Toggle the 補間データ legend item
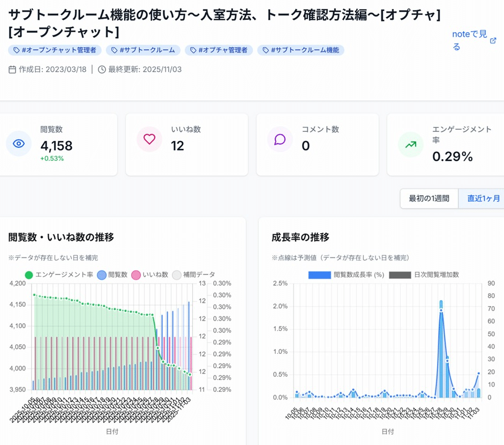504x445 pixels. tap(194, 275)
